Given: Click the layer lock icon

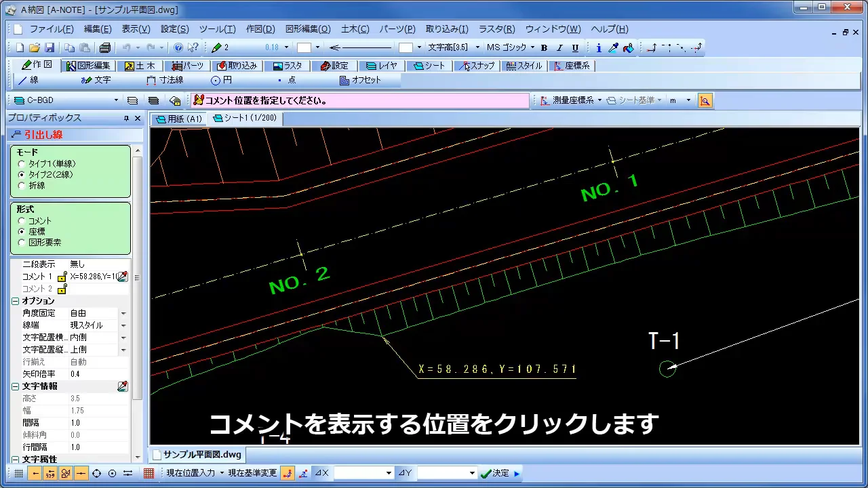Looking at the screenshot, I should point(175,100).
